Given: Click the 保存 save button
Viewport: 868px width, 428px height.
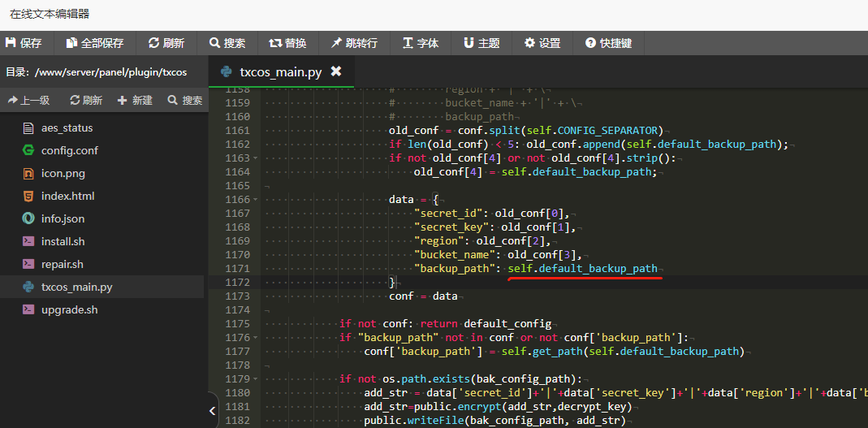Looking at the screenshot, I should pos(24,43).
